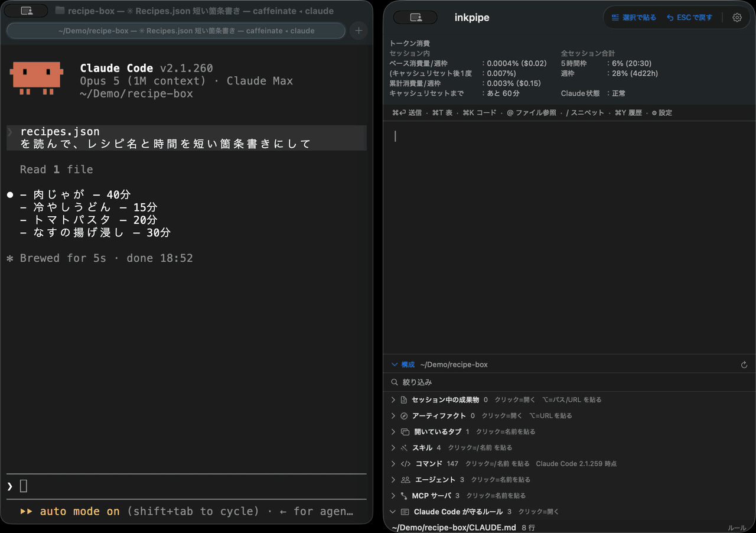This screenshot has height=533, width=756.
Task: Expand the エージェント row
Action: 393,480
